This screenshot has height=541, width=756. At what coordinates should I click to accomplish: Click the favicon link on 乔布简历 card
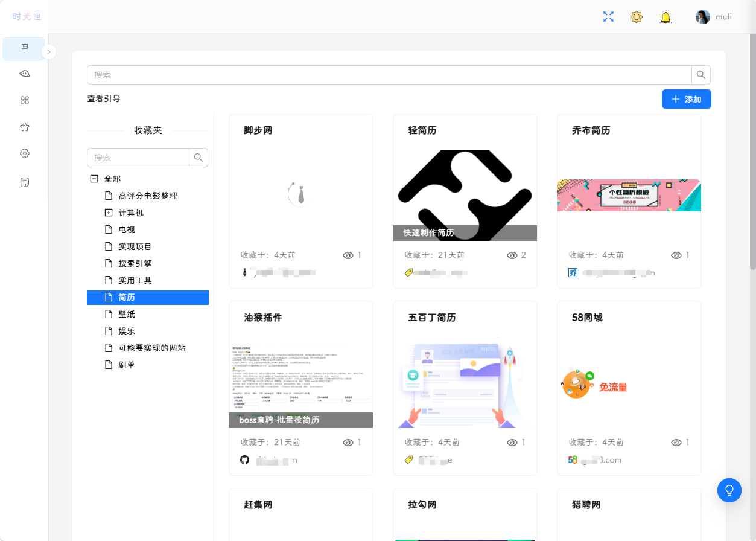573,273
